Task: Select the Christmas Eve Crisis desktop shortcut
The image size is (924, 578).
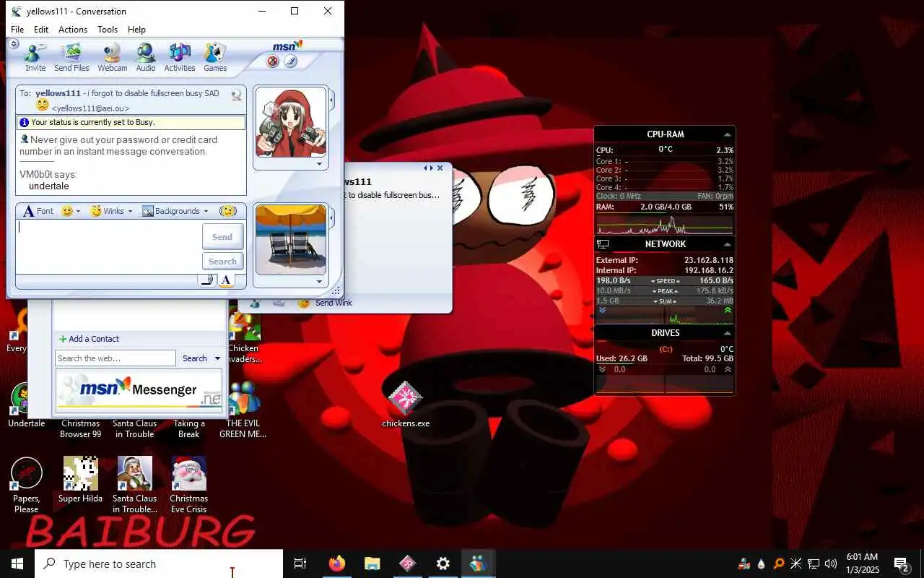Action: pos(188,486)
